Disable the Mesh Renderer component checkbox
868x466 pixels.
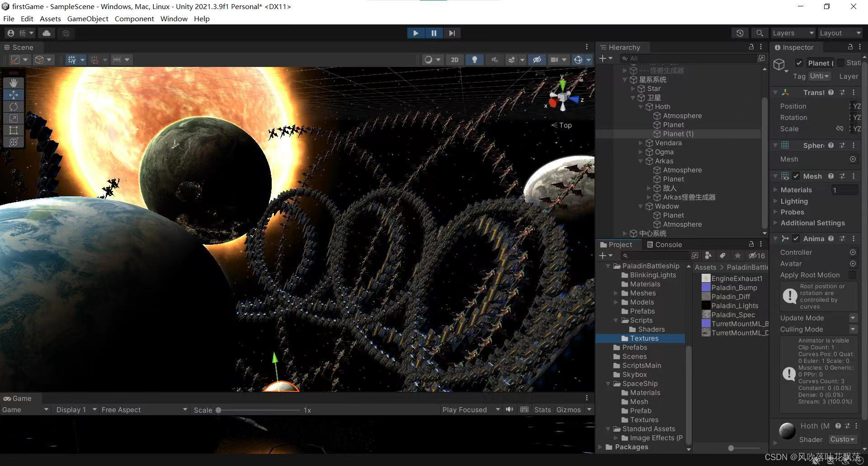pos(796,176)
